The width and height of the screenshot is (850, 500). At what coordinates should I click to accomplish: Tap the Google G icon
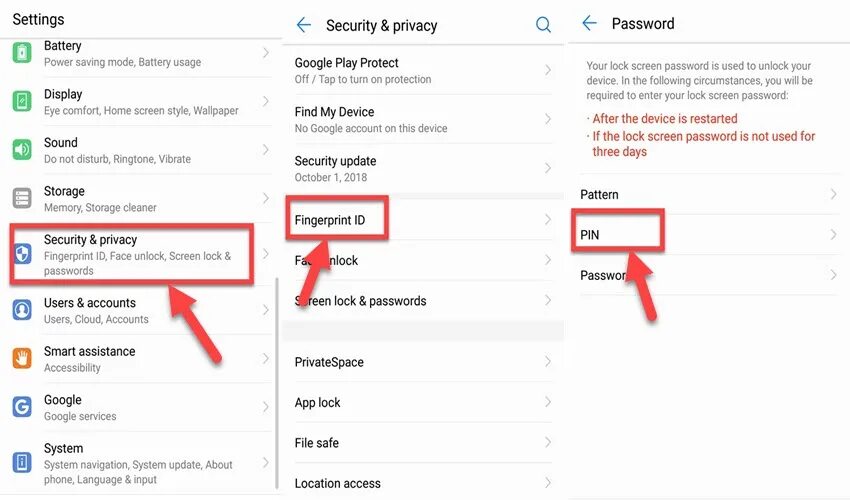(x=22, y=407)
